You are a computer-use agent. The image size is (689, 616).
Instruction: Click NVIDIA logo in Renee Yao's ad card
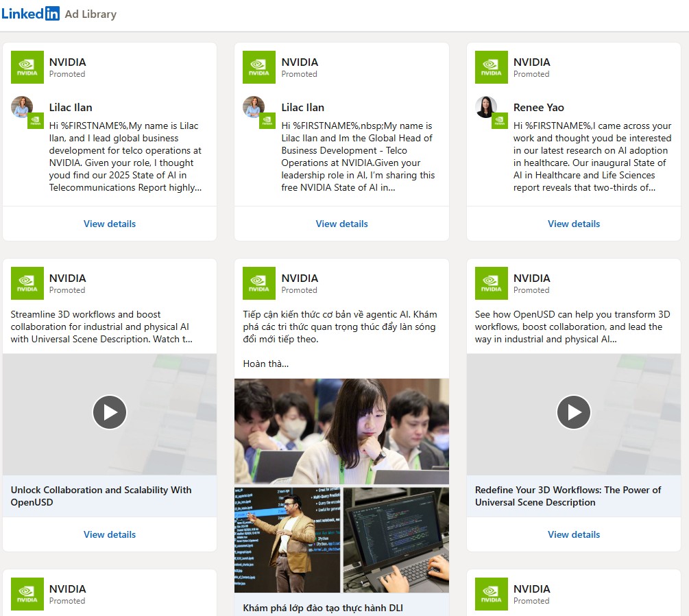point(492,67)
